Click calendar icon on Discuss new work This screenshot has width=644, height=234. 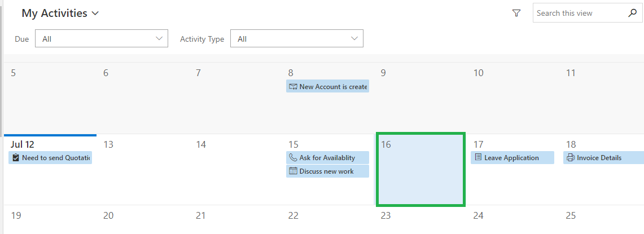click(x=293, y=171)
